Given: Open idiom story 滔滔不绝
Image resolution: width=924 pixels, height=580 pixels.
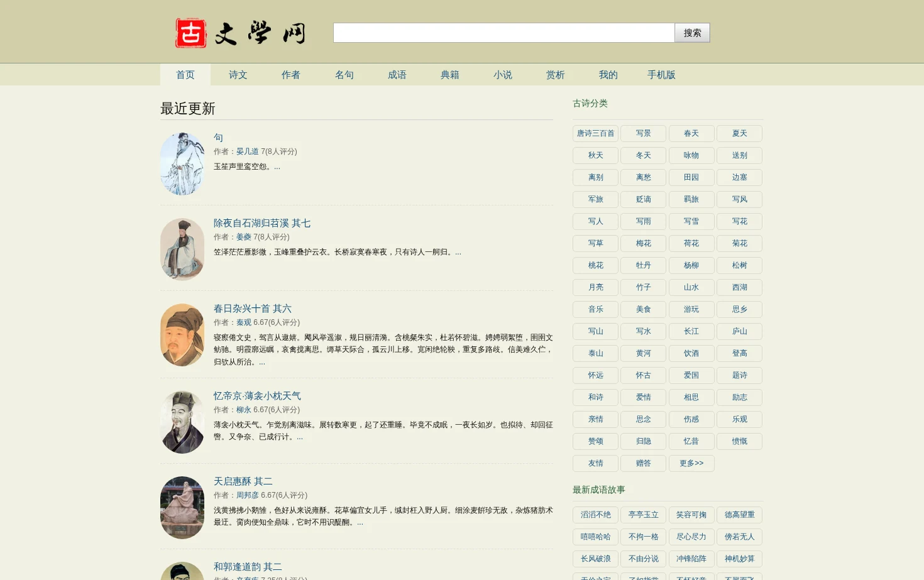Looking at the screenshot, I should (595, 515).
